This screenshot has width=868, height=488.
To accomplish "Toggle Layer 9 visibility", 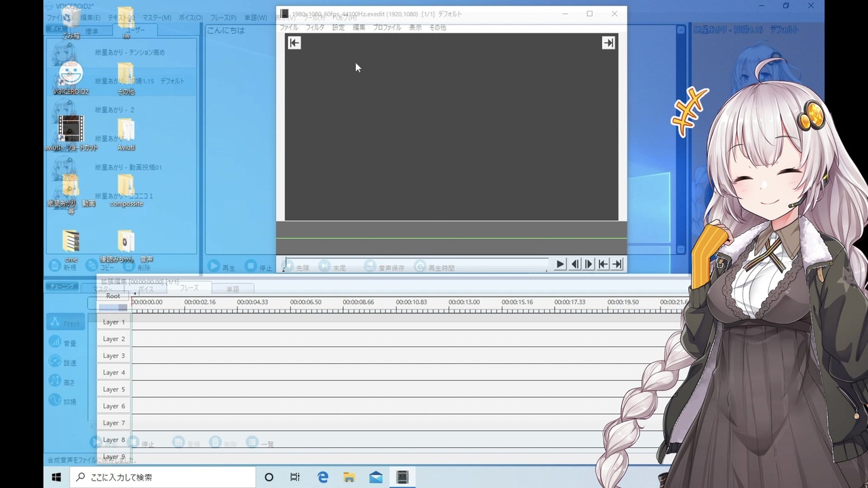I will coord(114,457).
